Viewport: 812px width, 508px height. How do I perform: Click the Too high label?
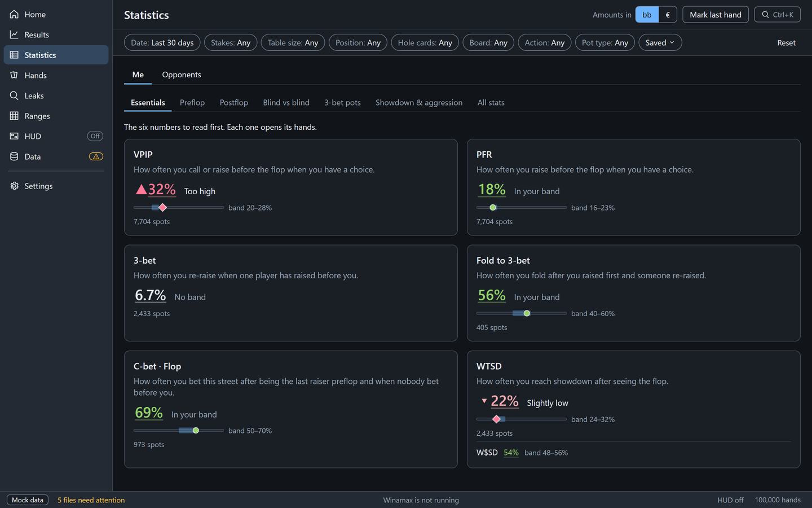(x=200, y=191)
